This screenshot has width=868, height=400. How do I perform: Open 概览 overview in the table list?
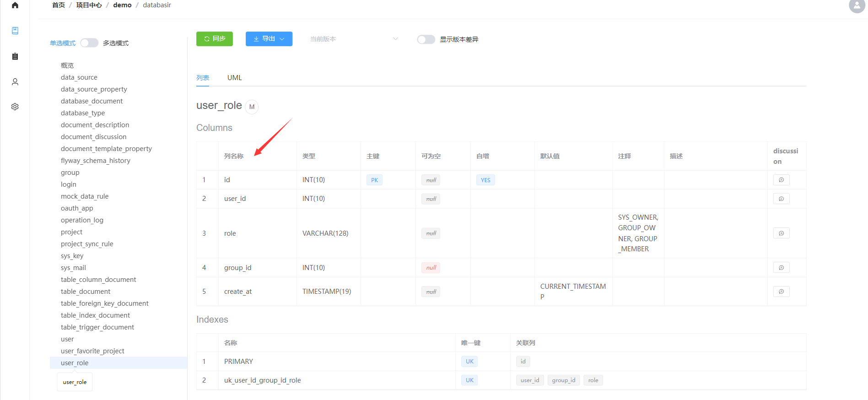tap(67, 65)
